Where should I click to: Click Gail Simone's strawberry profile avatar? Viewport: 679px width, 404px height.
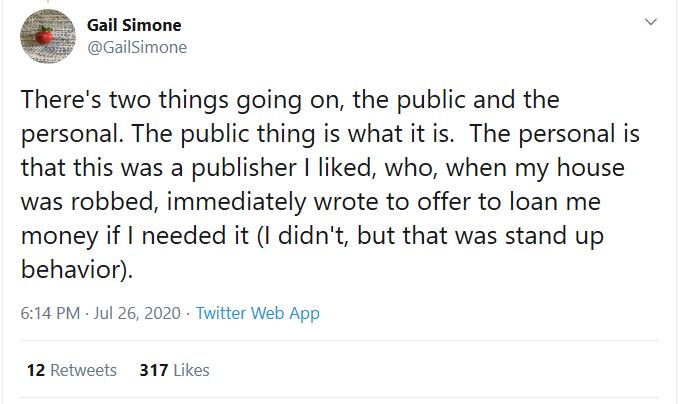43,35
